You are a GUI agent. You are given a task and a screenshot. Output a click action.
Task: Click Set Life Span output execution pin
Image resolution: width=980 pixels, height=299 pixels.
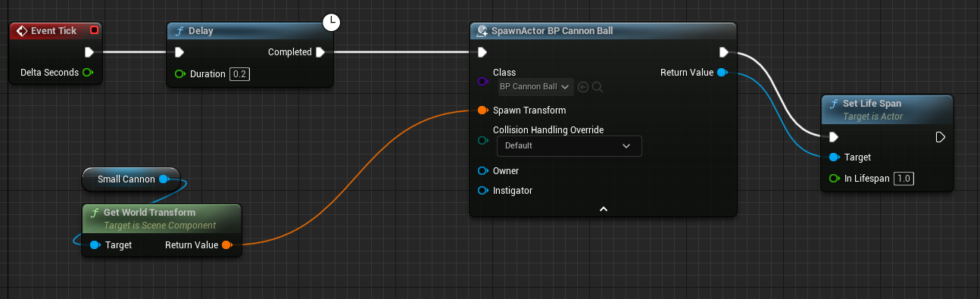[x=940, y=137]
